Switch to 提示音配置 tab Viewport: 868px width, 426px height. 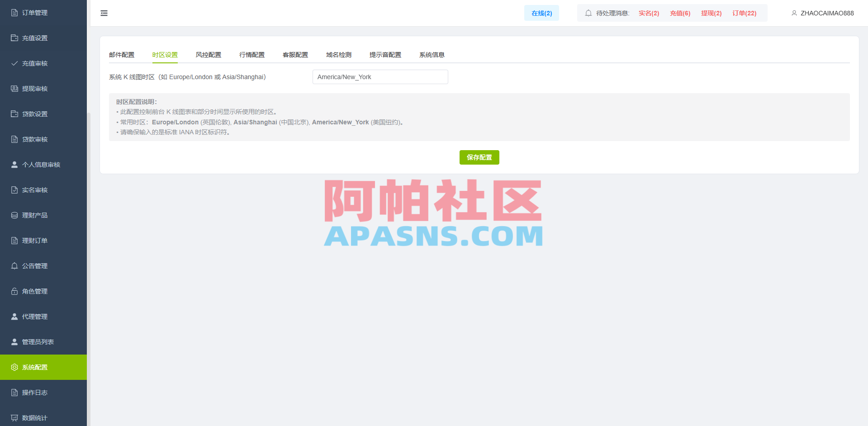click(385, 55)
